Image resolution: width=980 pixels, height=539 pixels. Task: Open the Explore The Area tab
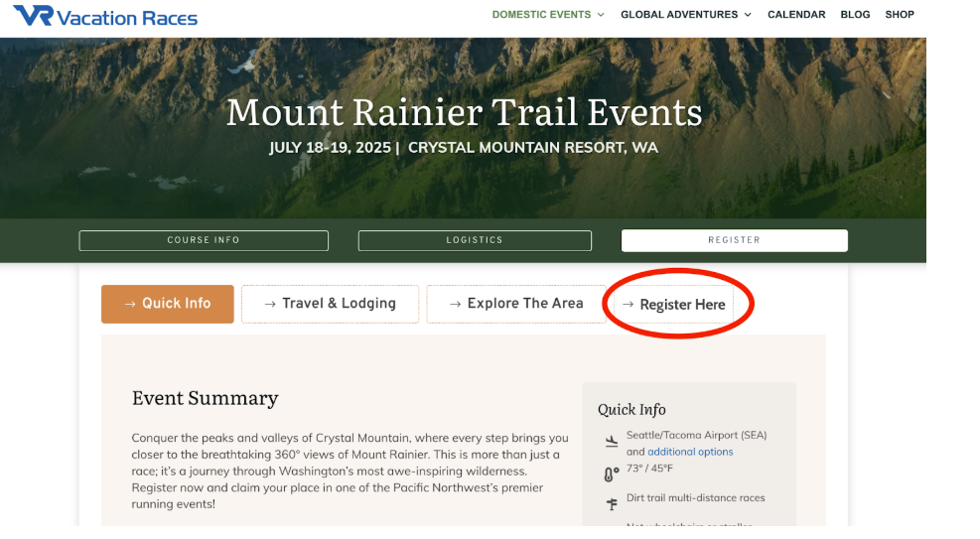[x=516, y=304]
